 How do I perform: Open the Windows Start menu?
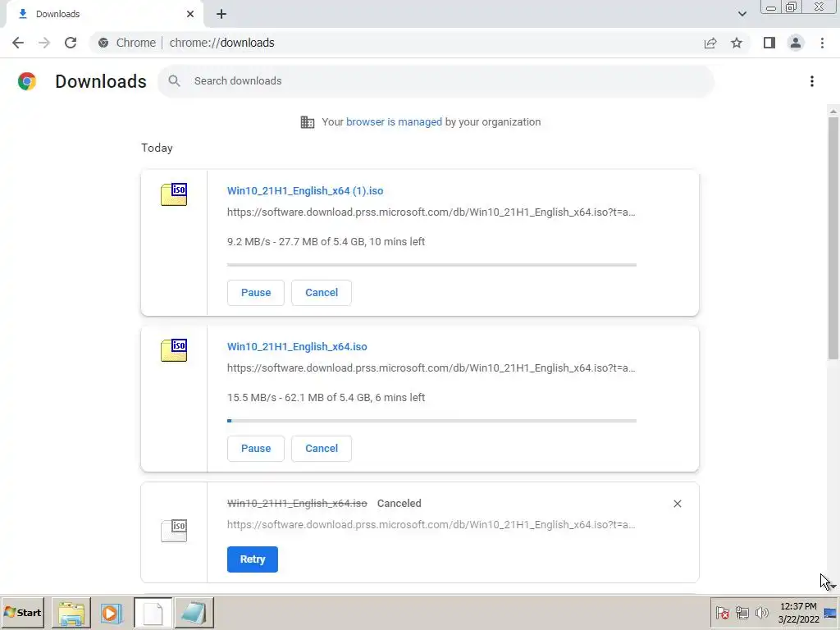click(22, 612)
